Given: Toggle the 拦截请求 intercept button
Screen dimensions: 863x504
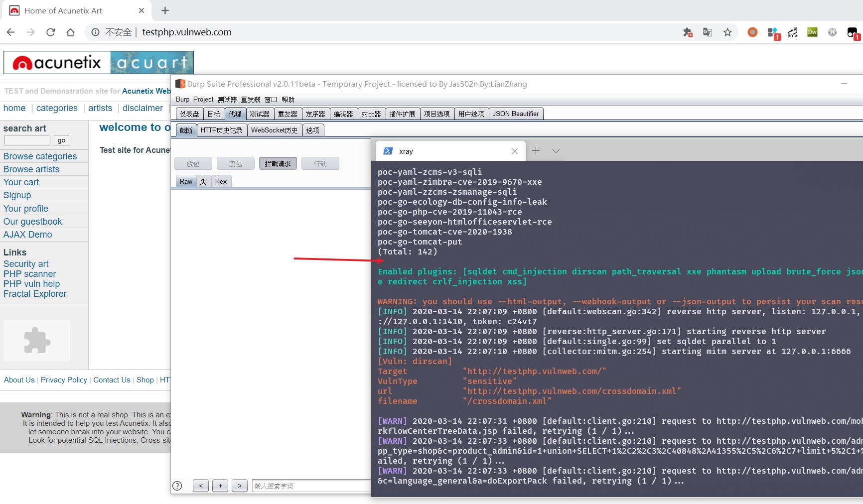Looking at the screenshot, I should click(x=278, y=164).
